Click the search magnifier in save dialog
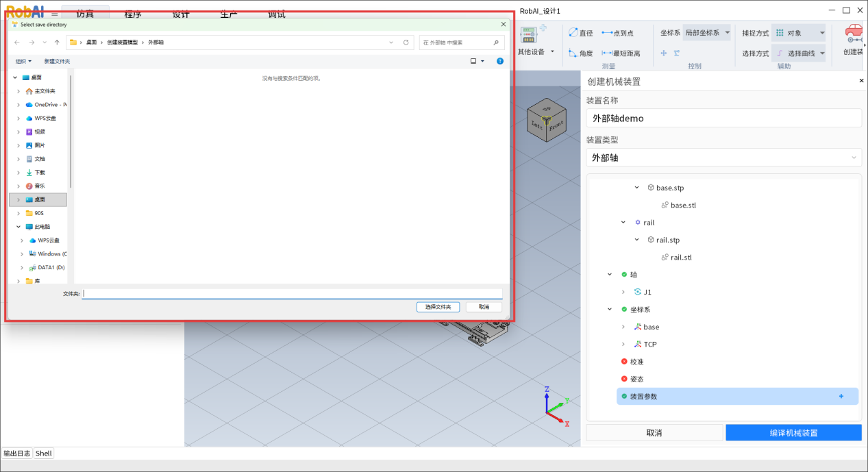 496,42
